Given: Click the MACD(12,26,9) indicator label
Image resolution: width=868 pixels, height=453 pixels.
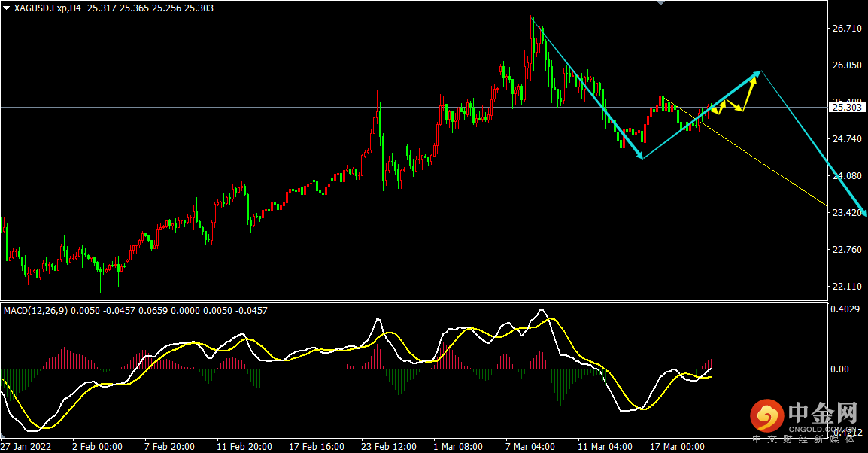Looking at the screenshot, I should coord(35,311).
